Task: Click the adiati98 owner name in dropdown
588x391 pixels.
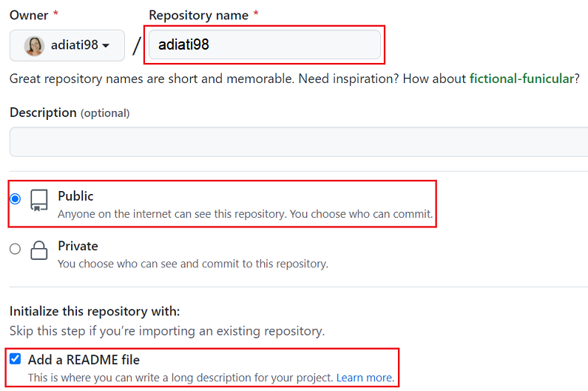Action: point(74,45)
